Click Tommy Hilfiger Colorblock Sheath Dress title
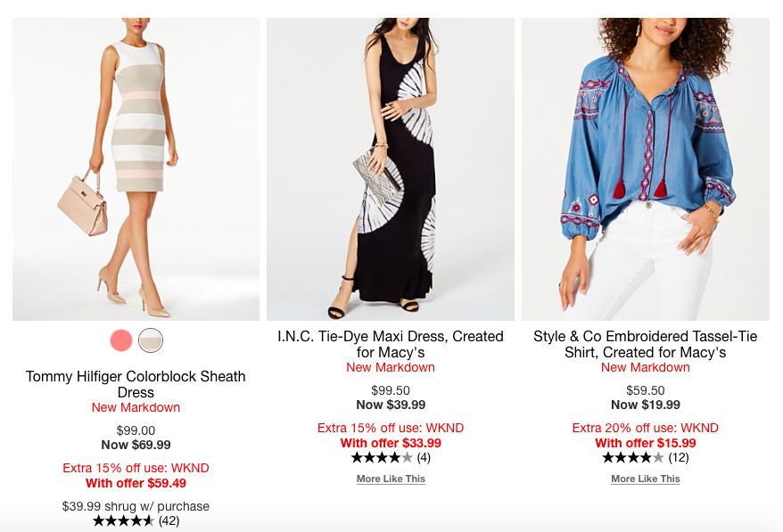 [x=136, y=384]
